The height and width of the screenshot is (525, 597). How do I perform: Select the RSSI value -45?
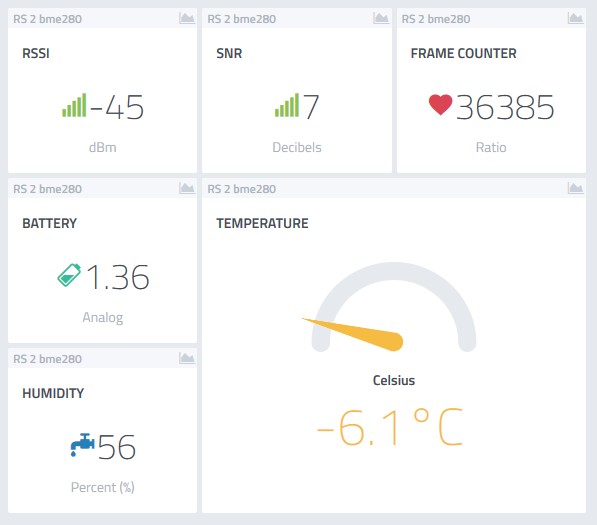pos(117,107)
